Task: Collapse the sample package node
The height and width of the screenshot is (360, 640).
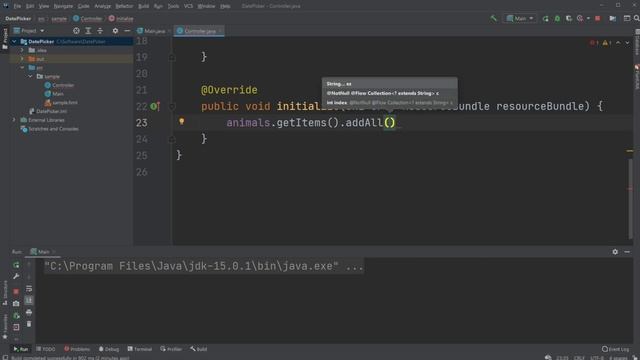Action: [31, 76]
